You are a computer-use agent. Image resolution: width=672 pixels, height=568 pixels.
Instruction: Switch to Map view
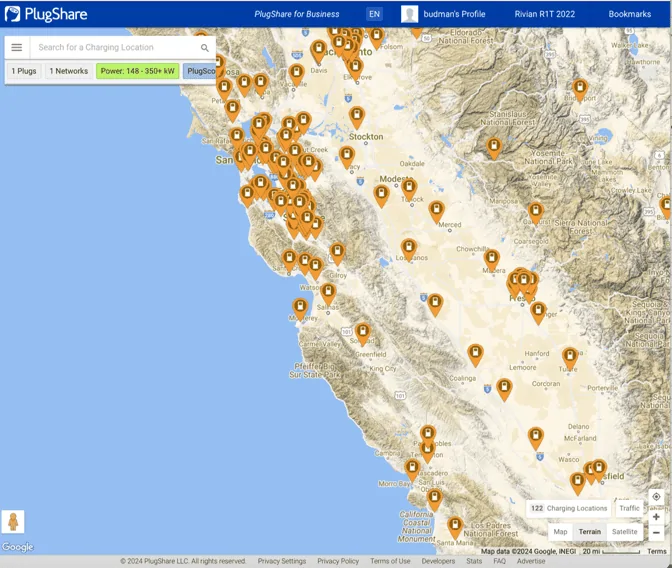click(560, 532)
